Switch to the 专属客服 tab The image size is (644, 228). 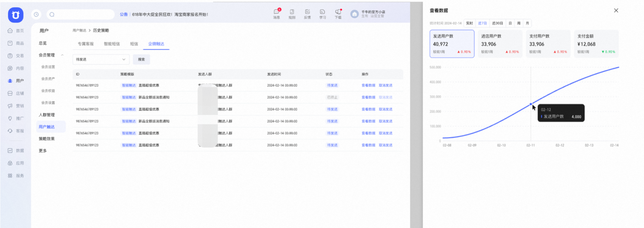click(x=86, y=44)
